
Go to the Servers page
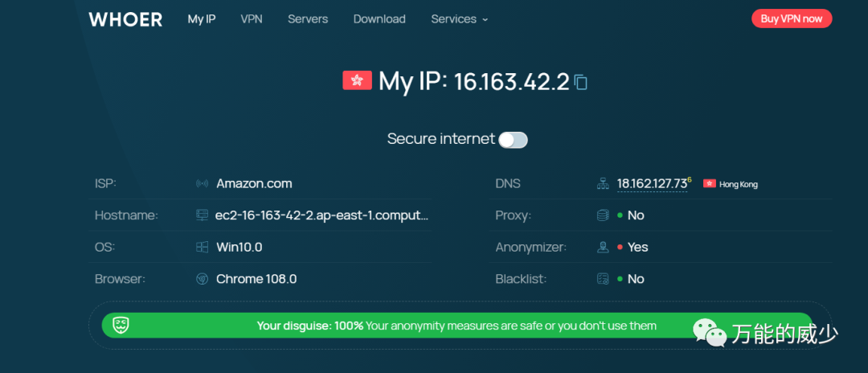(308, 19)
